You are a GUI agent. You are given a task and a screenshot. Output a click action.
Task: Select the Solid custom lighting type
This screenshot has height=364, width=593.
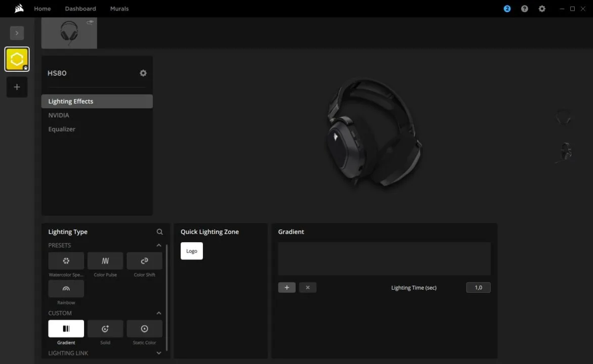pyautogui.click(x=105, y=329)
